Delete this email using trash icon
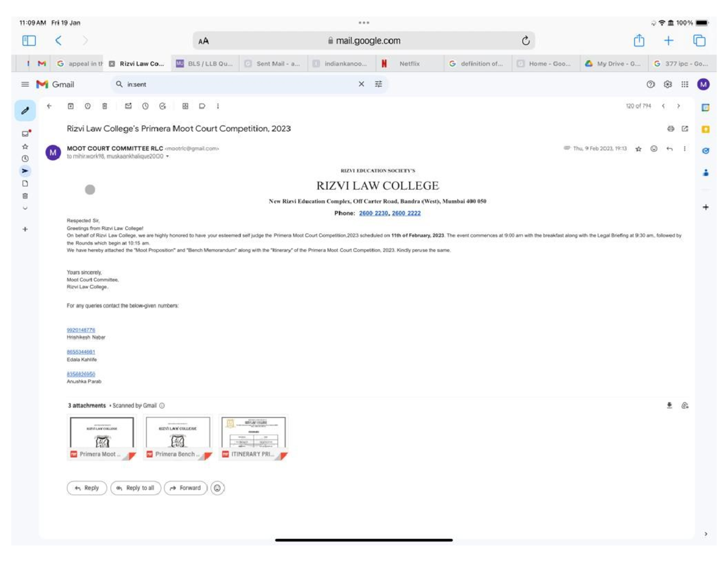 (x=105, y=106)
